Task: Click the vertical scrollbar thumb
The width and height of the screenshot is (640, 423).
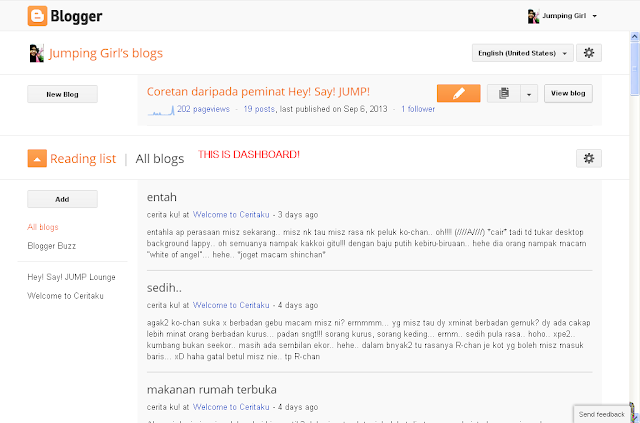Action: [x=635, y=69]
